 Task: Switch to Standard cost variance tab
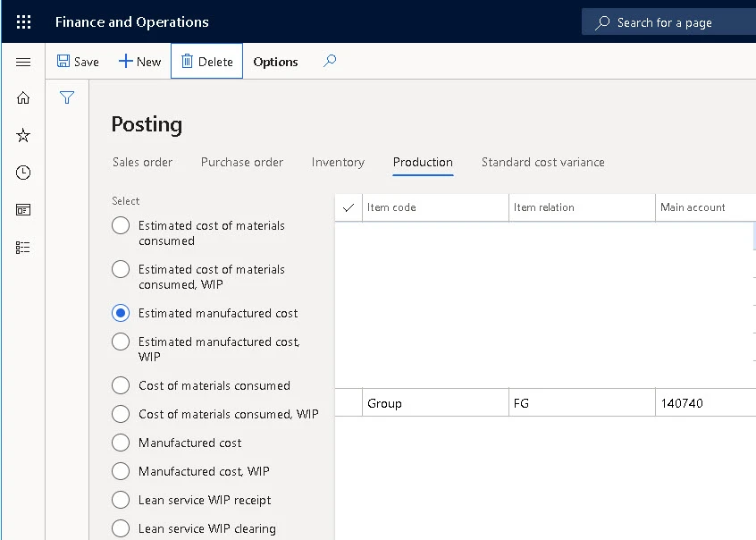pyautogui.click(x=543, y=162)
